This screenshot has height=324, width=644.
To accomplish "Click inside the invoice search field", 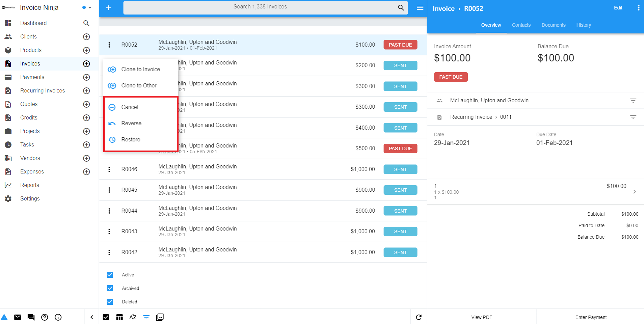I will coord(261,7).
